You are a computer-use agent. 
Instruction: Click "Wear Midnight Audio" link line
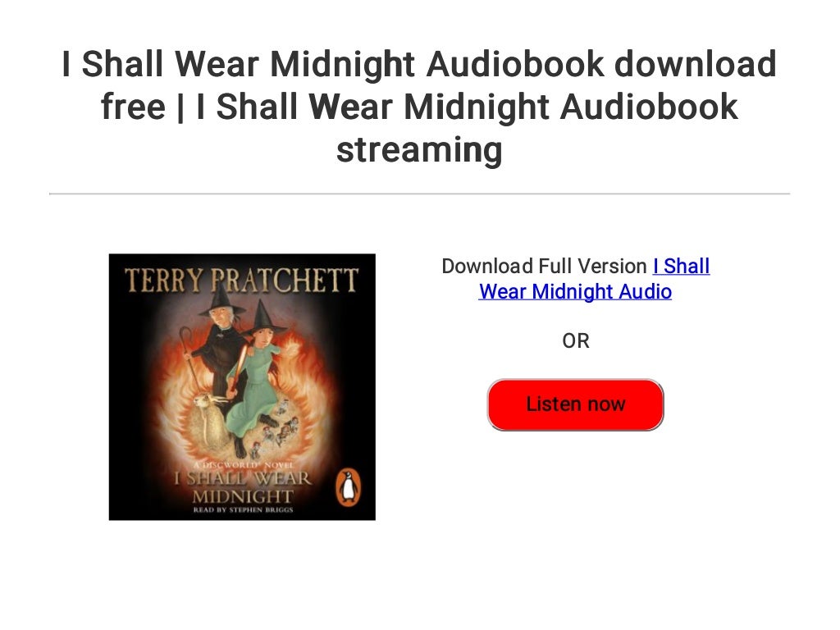[x=575, y=292]
